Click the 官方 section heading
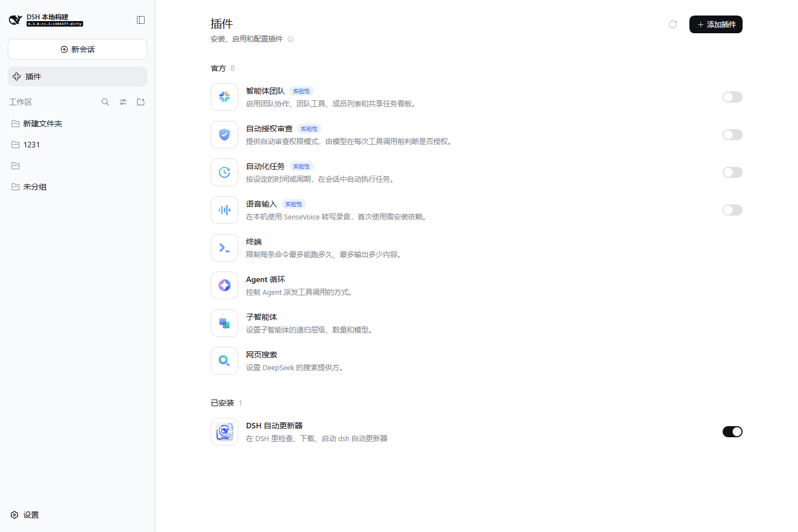Screen dimensions: 798x532 pos(218,68)
